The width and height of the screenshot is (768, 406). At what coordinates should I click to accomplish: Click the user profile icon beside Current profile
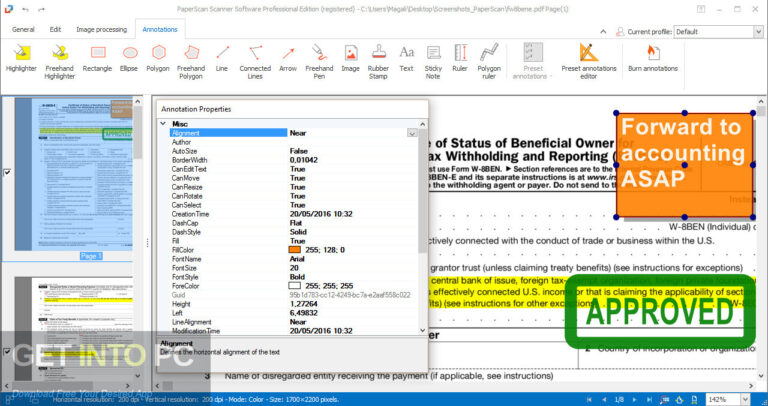pos(621,32)
